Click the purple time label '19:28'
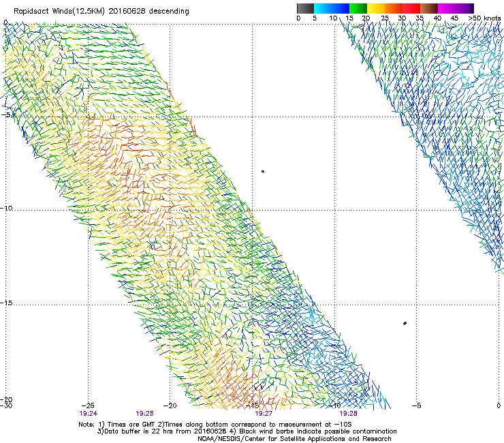Screen dimensions: 504x443 click(349, 414)
